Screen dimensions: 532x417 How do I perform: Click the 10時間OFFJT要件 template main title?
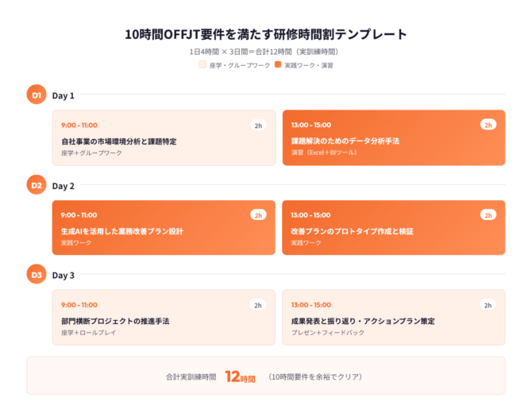click(266, 34)
